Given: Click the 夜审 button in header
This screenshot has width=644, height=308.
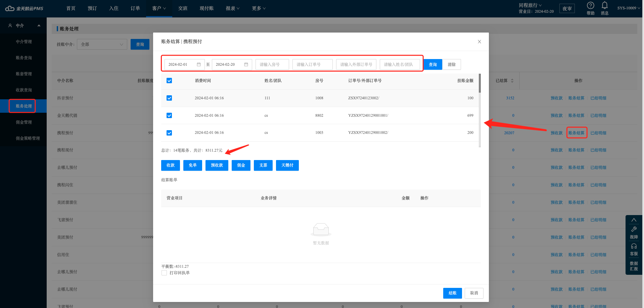Looking at the screenshot, I should click(x=567, y=8).
